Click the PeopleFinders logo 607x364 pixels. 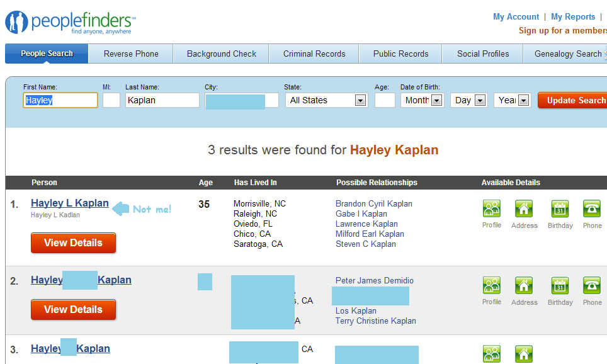pyautogui.click(x=71, y=23)
